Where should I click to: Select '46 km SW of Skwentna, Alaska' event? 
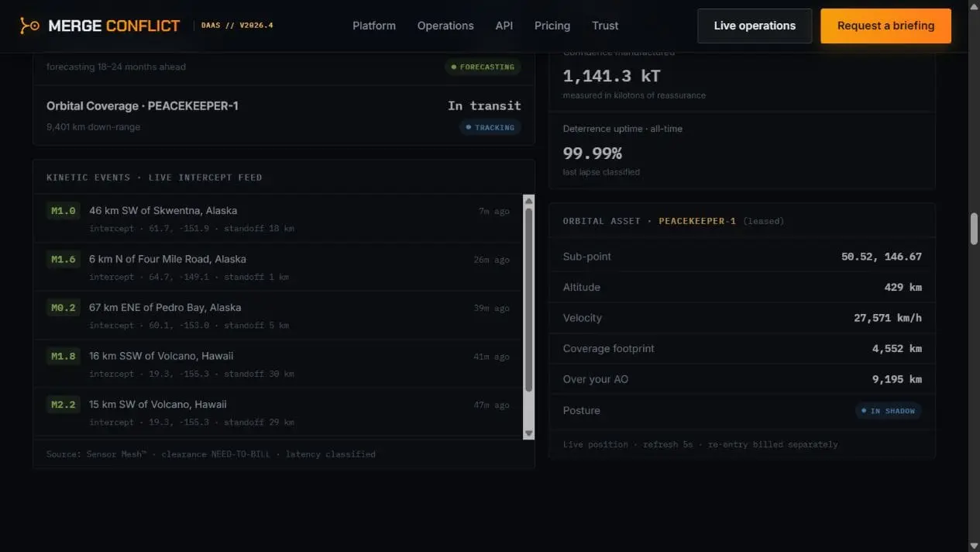click(x=163, y=211)
